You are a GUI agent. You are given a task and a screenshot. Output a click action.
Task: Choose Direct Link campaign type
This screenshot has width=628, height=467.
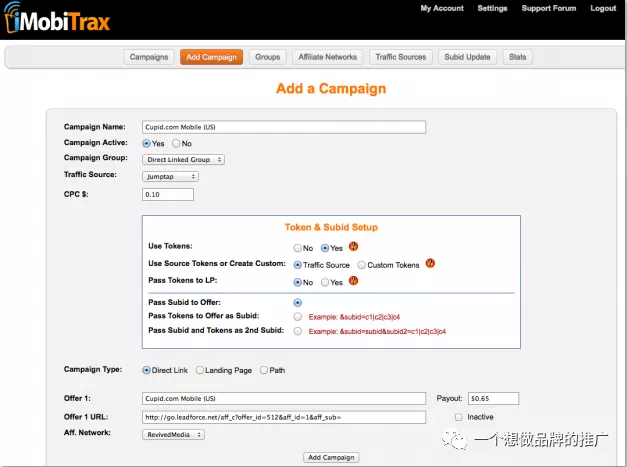pos(147,370)
